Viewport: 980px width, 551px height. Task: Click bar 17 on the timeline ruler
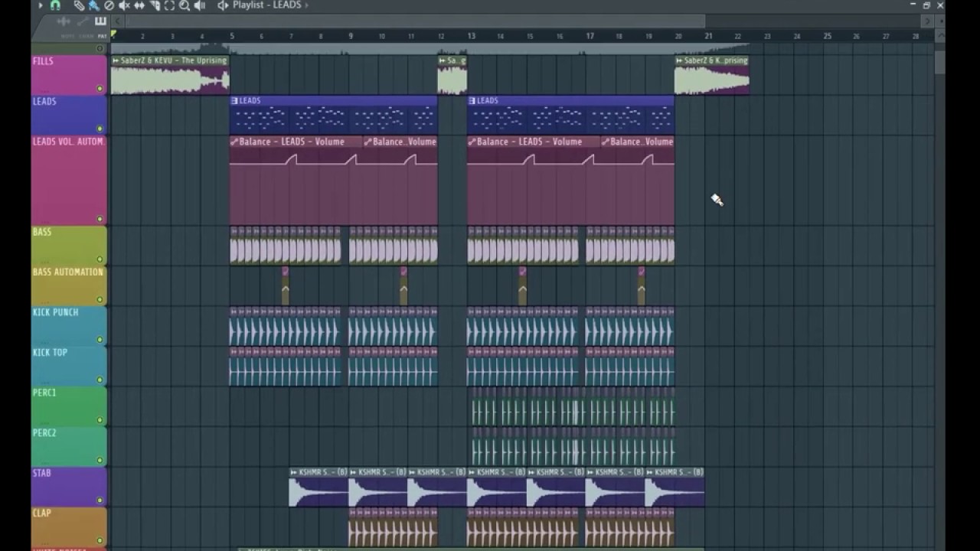[590, 36]
